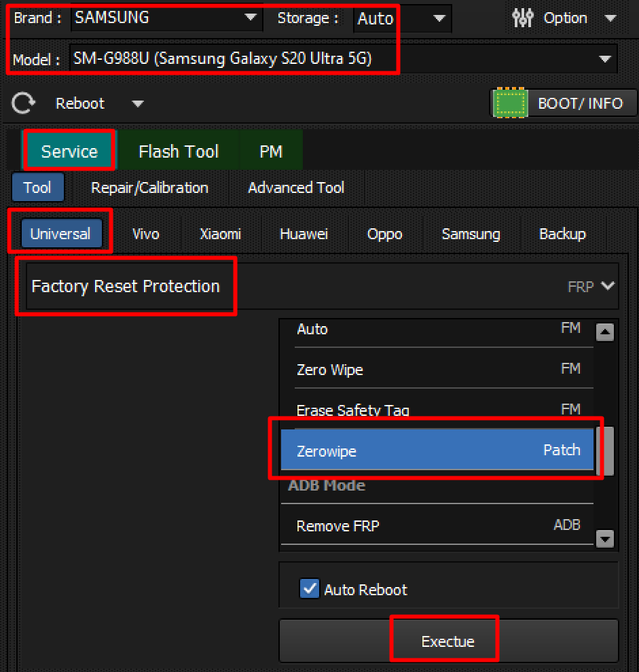
Task: Switch to the Flash Tool tab
Action: pos(179,152)
